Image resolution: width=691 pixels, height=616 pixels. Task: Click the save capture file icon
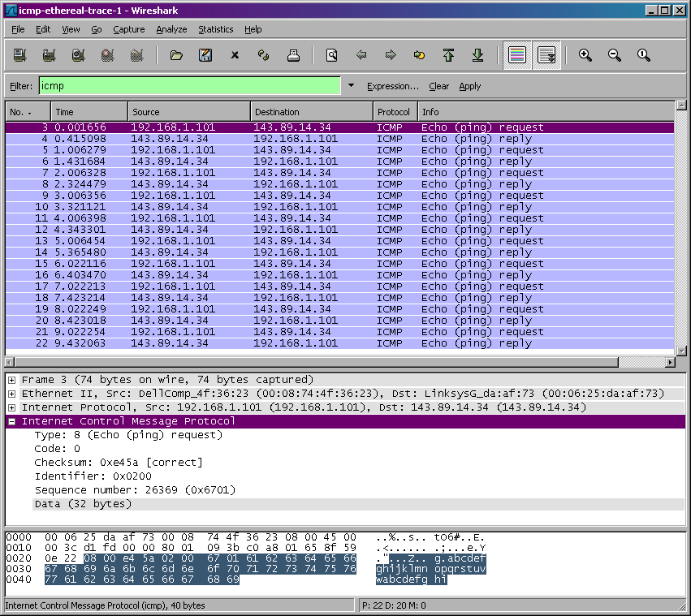205,55
